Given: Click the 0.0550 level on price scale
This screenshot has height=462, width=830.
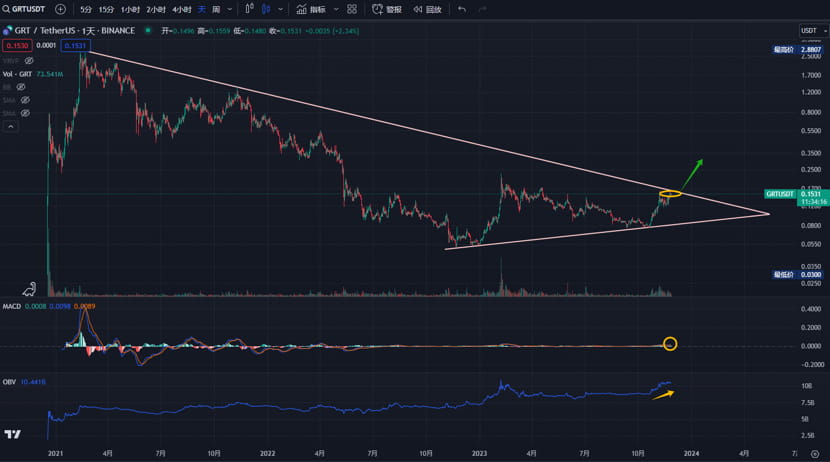Looking at the screenshot, I should pos(811,244).
